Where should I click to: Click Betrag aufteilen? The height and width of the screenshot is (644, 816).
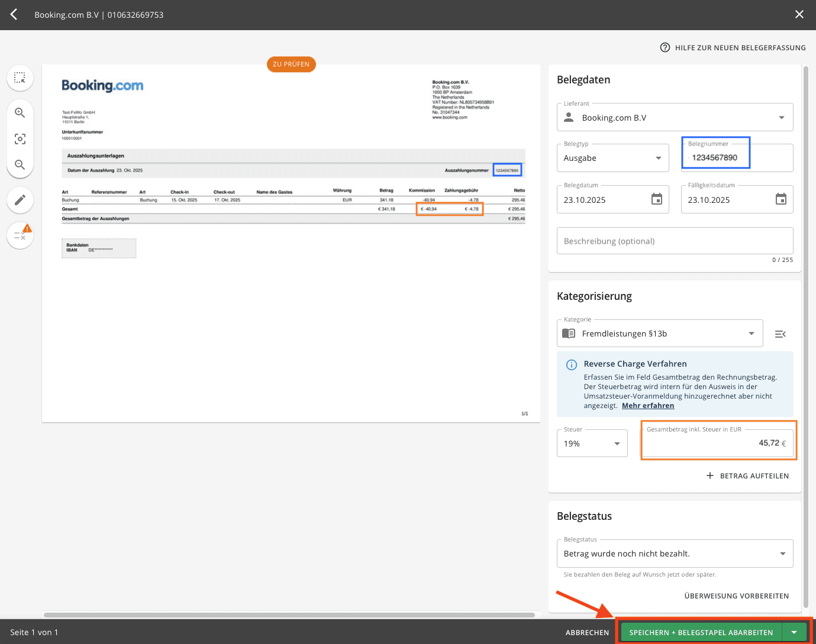coord(747,476)
